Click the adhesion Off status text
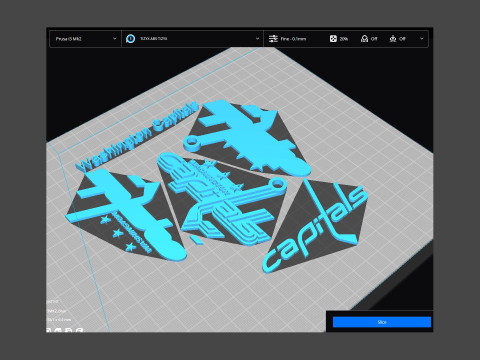The height and width of the screenshot is (360, 480). (402, 39)
